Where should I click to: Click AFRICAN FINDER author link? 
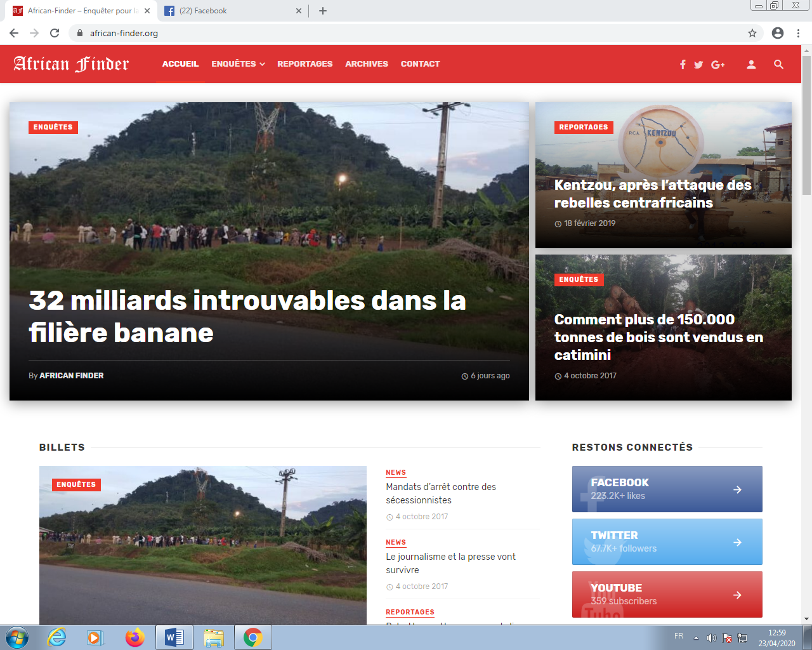click(72, 376)
